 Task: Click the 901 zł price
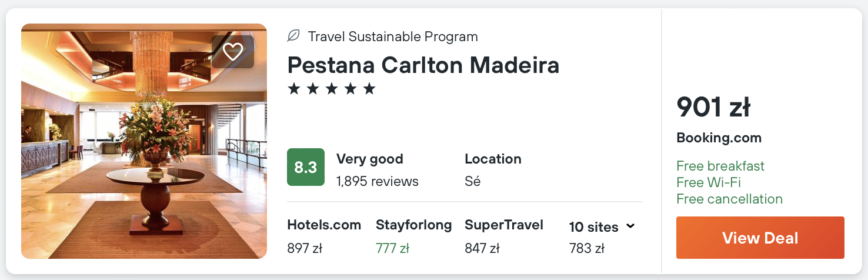pyautogui.click(x=713, y=107)
